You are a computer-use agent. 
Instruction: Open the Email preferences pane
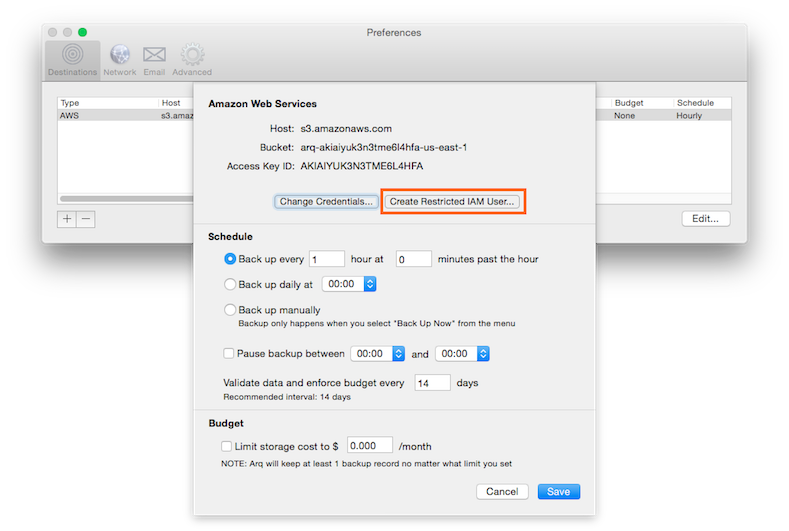click(x=154, y=59)
